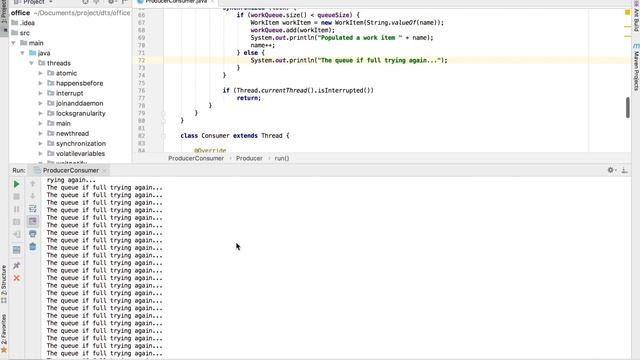The width and height of the screenshot is (640, 360).
Task: Expand the locksgranularity package
Action: coord(40,113)
